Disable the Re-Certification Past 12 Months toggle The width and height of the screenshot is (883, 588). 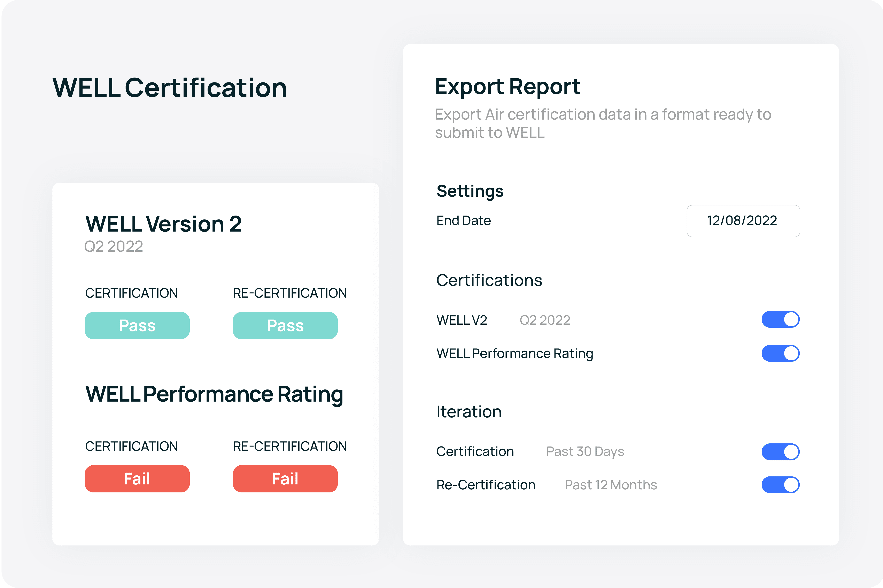pos(781,484)
